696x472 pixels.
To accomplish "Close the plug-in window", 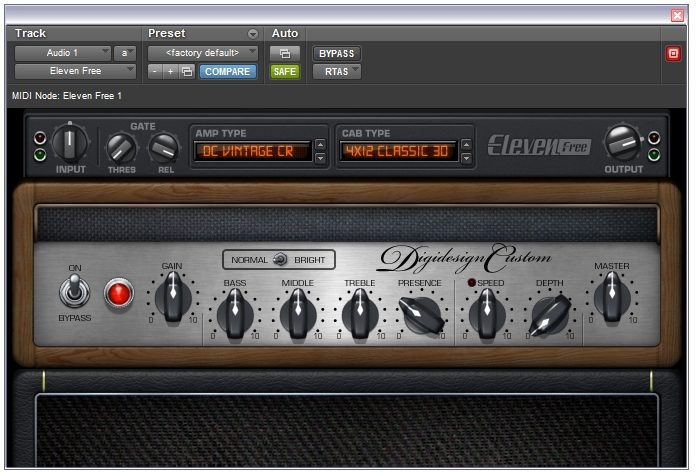I will pyautogui.click(x=677, y=16).
